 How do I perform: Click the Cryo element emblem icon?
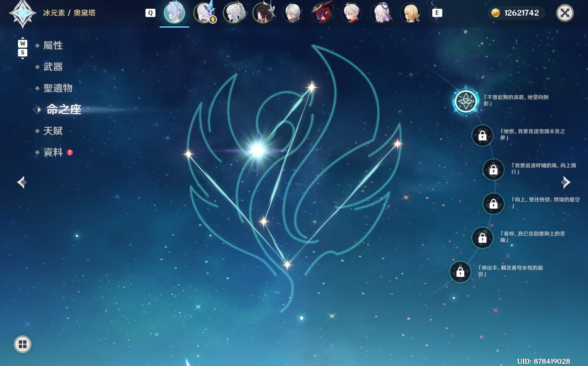(22, 13)
